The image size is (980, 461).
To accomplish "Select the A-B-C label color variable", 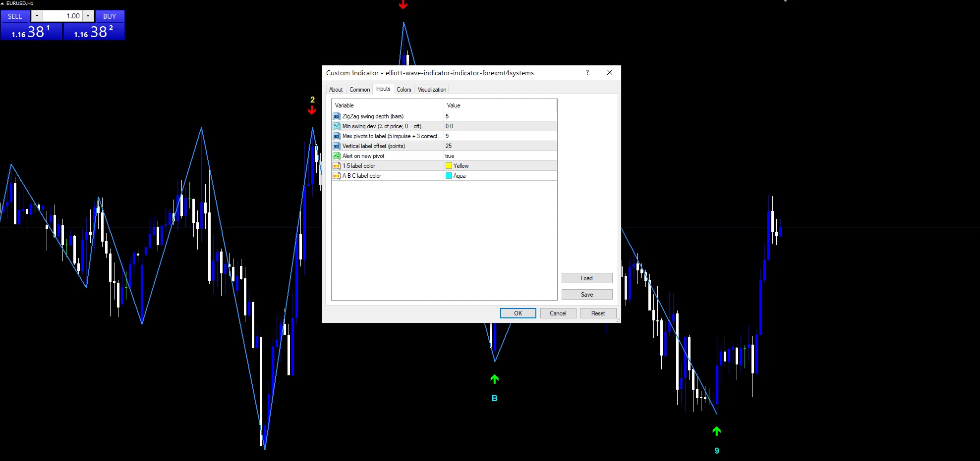I will [361, 176].
